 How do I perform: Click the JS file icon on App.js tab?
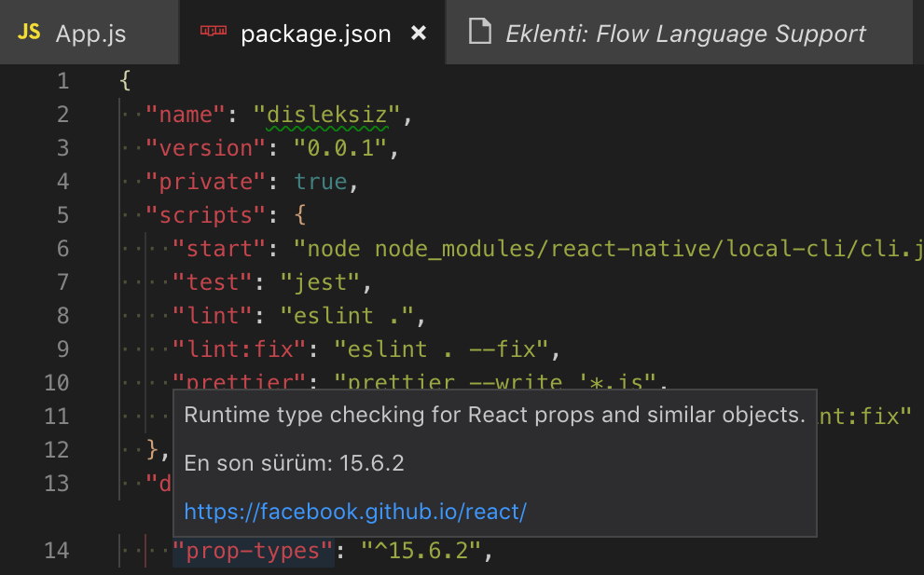coord(29,32)
